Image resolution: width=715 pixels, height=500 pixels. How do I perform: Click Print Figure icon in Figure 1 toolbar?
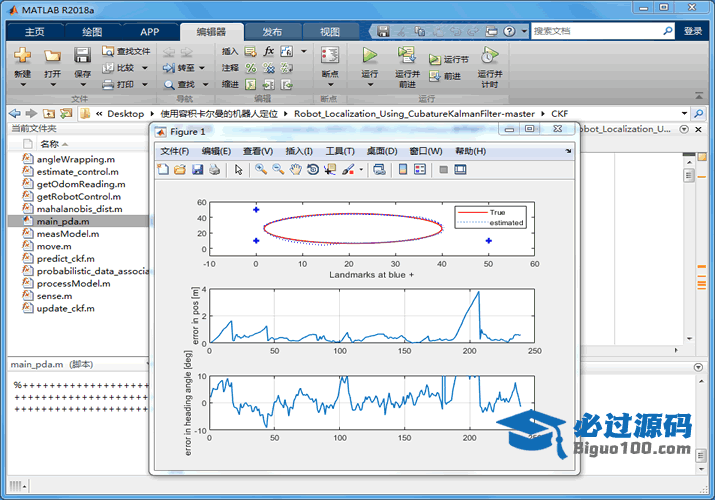click(x=214, y=170)
